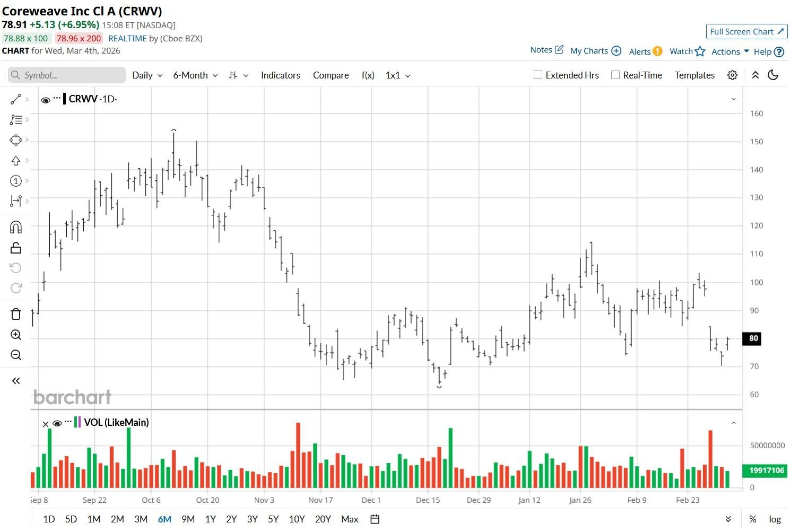The height and width of the screenshot is (532, 790).
Task: Choose the geometric shapes tool
Action: (x=16, y=140)
